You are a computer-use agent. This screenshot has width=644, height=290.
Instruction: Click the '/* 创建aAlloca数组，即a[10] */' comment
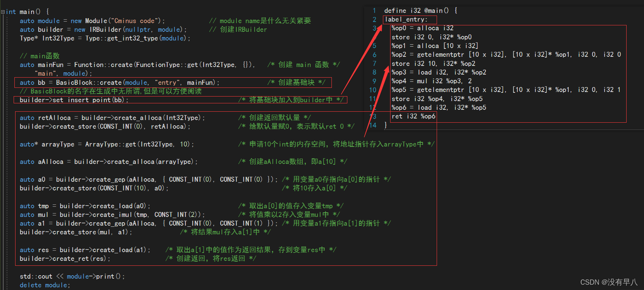[292, 162]
